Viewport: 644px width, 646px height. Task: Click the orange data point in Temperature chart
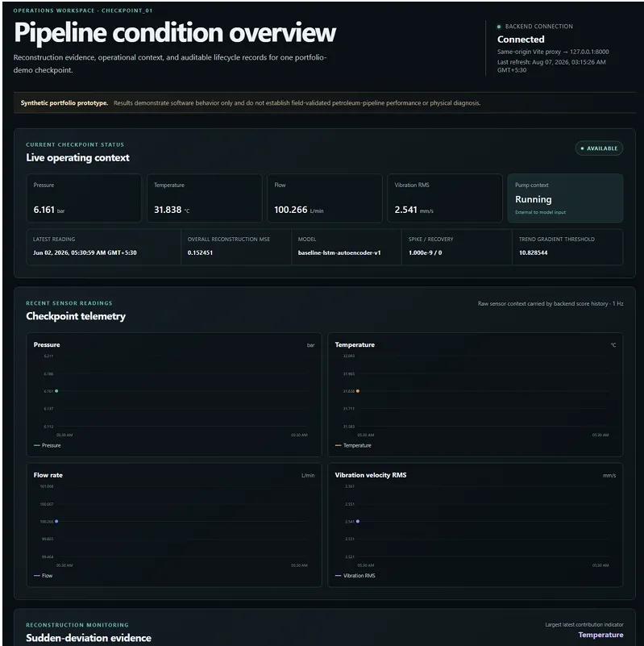(357, 391)
